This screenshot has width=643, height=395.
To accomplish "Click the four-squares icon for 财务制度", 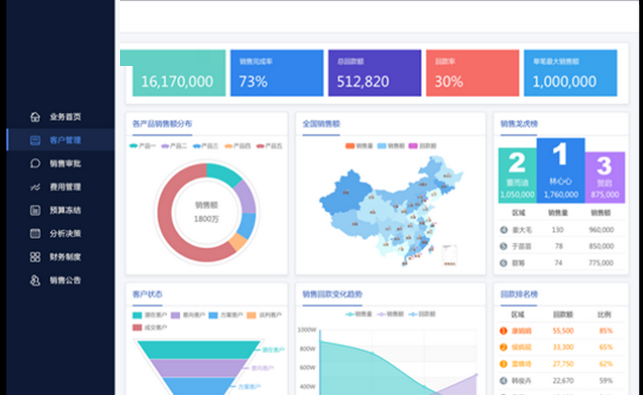I will [x=35, y=257].
